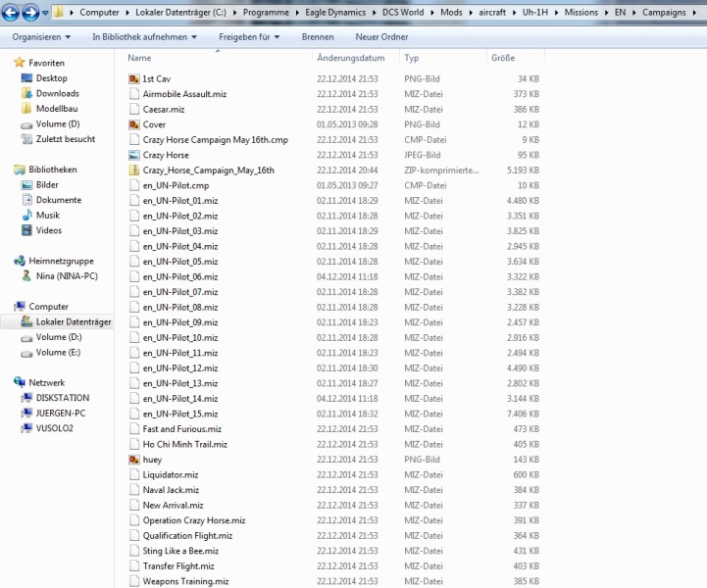Click the Zuletzt besucht icon

26,139
